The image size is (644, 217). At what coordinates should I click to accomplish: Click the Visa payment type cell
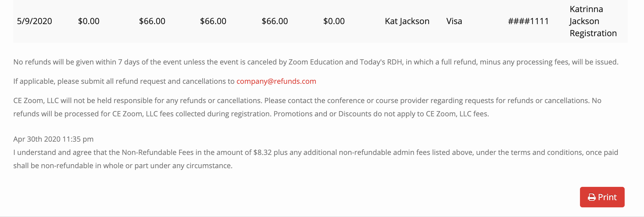(454, 21)
